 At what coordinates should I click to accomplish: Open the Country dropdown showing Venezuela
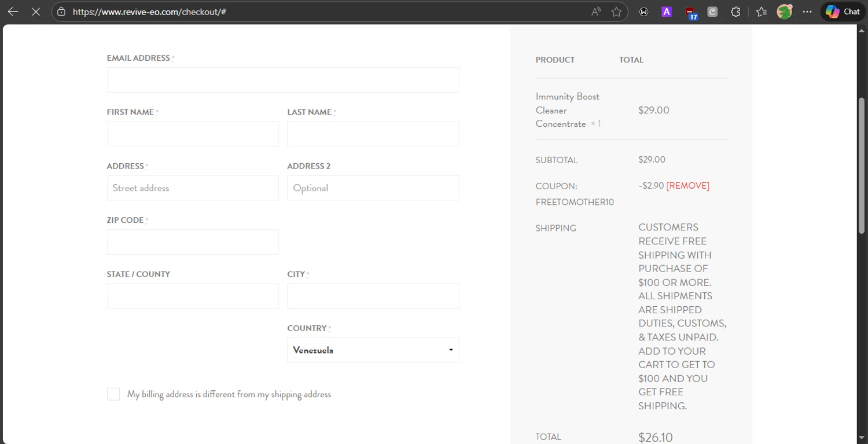coord(373,350)
